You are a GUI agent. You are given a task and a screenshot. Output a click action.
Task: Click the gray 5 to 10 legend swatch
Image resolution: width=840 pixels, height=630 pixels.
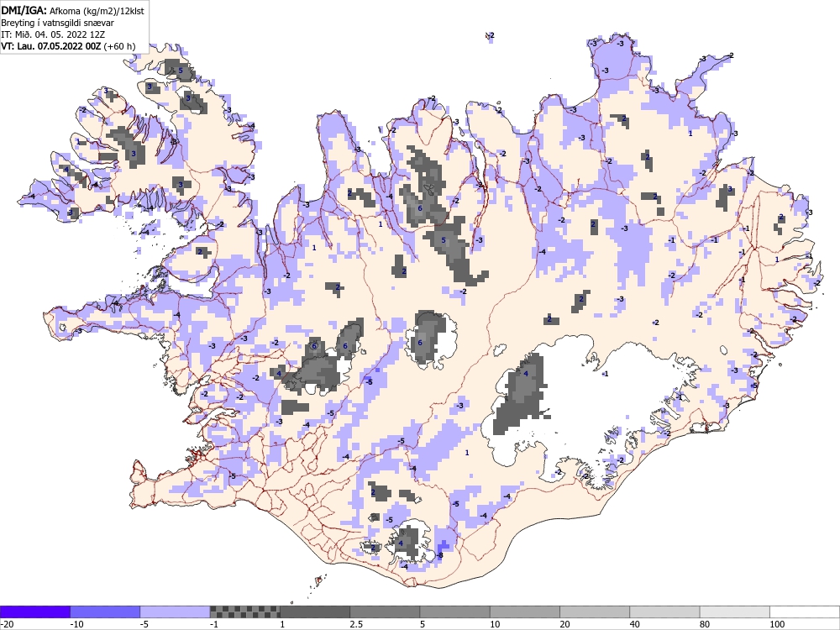click(x=454, y=612)
